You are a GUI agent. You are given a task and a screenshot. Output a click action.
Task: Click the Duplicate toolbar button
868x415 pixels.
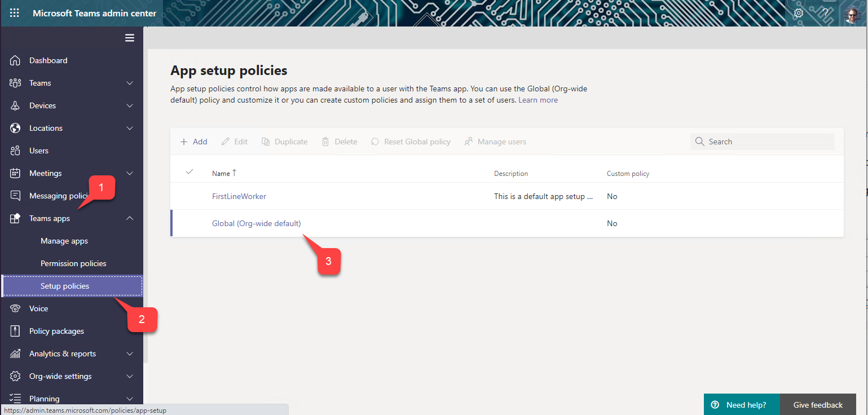click(285, 142)
